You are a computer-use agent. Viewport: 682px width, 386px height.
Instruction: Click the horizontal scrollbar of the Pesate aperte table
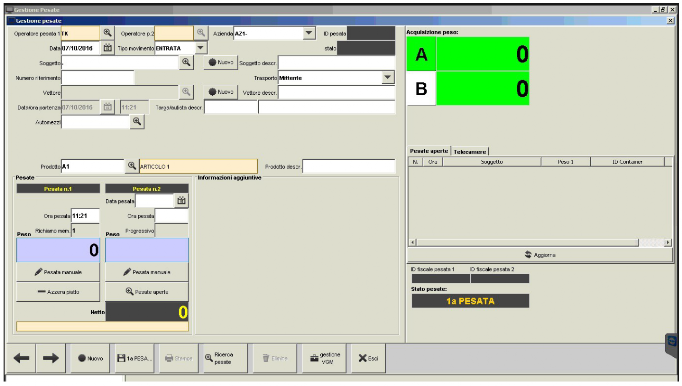click(540, 242)
